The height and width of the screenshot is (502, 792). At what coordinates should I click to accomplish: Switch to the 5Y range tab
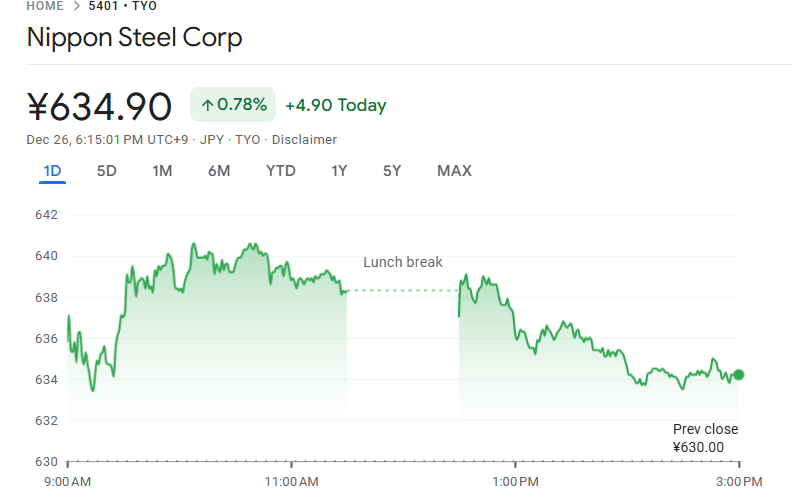(x=392, y=171)
